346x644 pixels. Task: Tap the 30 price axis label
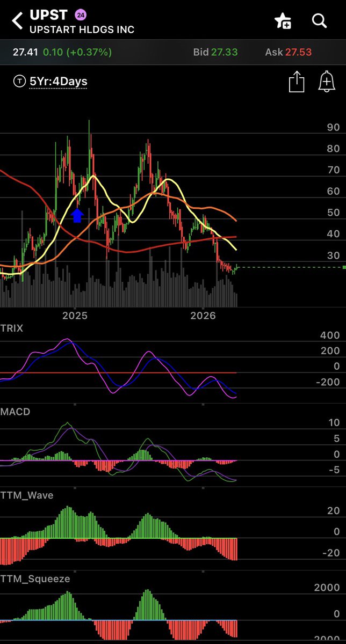click(x=333, y=255)
